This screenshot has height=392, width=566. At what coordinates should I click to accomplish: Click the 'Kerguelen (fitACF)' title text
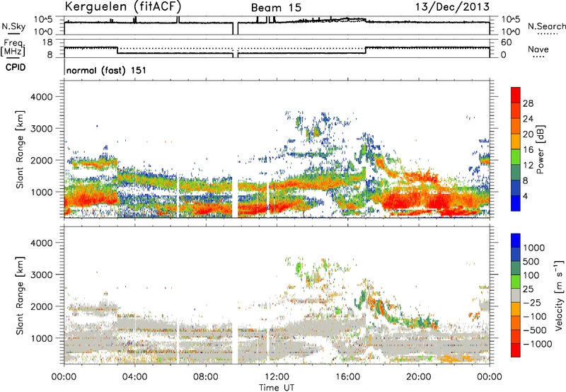(122, 6)
